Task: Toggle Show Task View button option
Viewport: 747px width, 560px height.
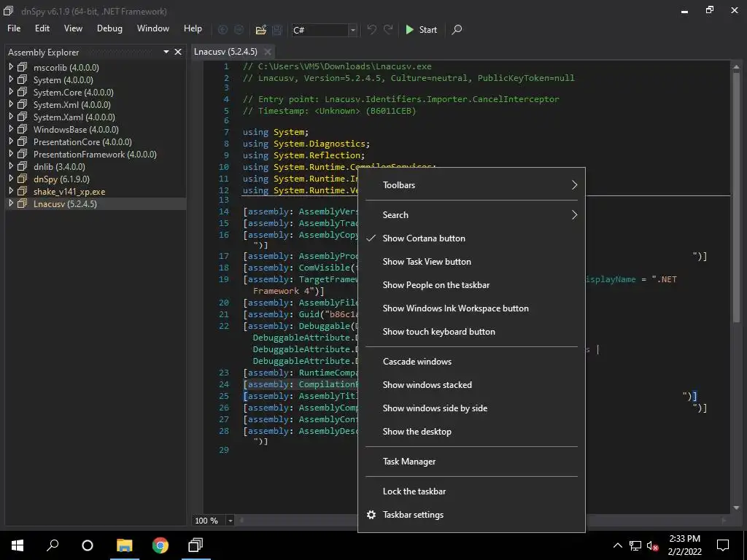Action: click(x=427, y=262)
